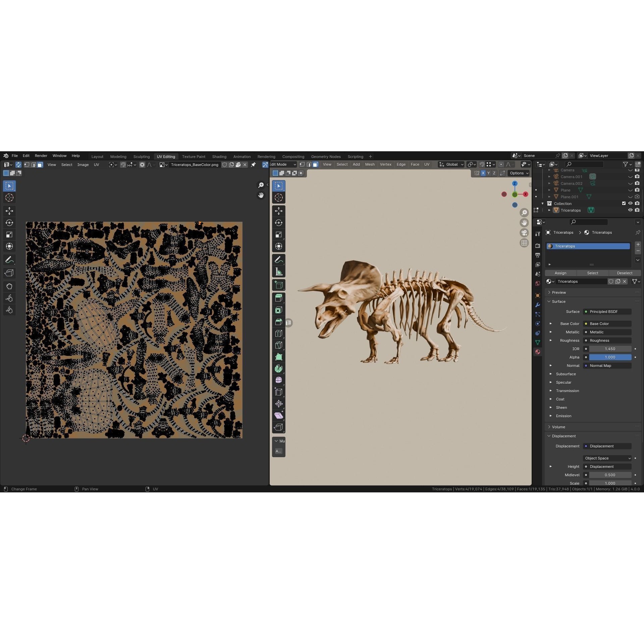Select the Smooth tool in 3D viewport
Viewport: 644px width, 644px height.
(x=279, y=380)
